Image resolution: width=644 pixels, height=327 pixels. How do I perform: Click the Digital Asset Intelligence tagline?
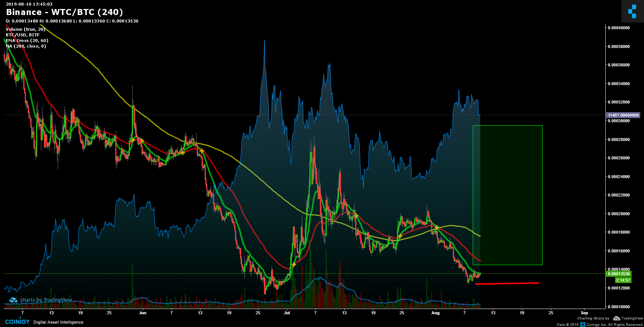(x=59, y=322)
